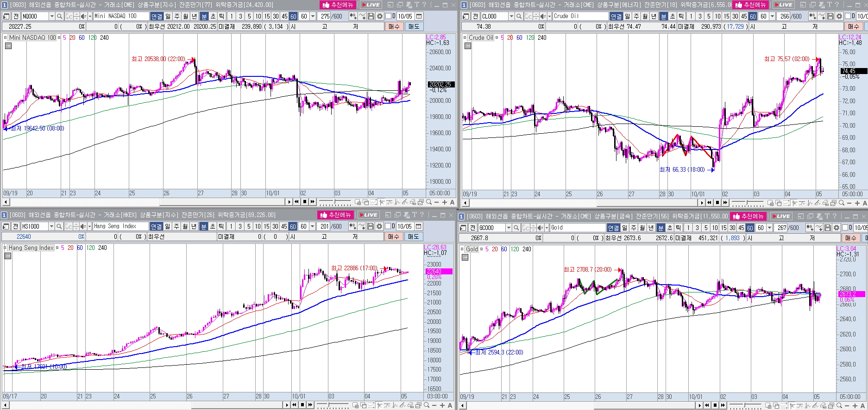Click the A text-size icon under NASDAQ chart
Screen dimensions: 868x410
point(452,202)
